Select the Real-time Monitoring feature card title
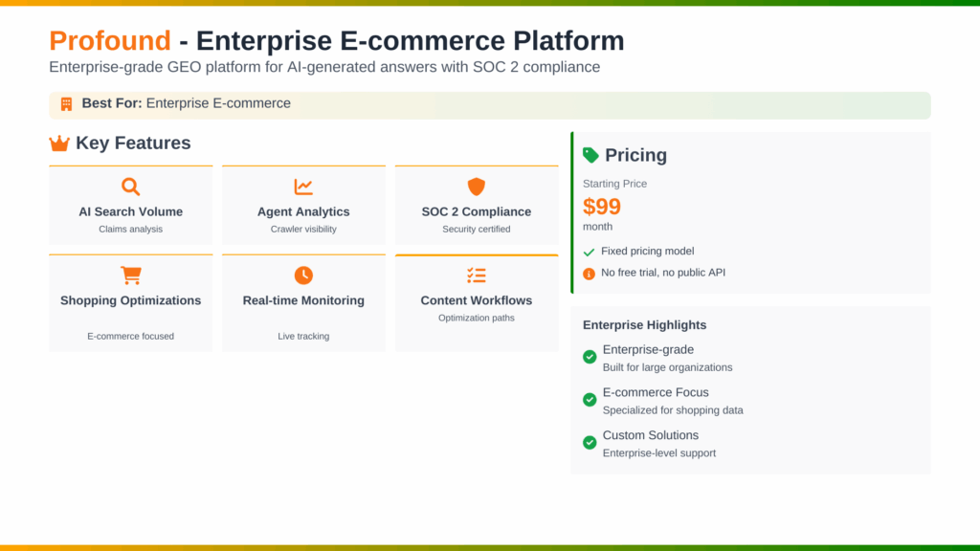 (303, 300)
